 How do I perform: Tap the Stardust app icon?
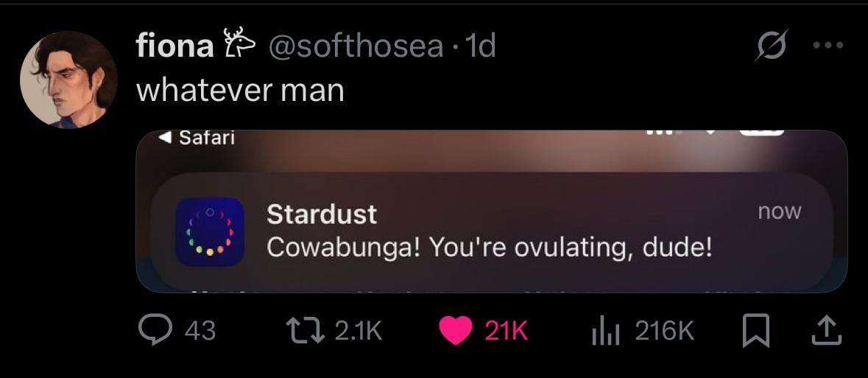tap(210, 231)
